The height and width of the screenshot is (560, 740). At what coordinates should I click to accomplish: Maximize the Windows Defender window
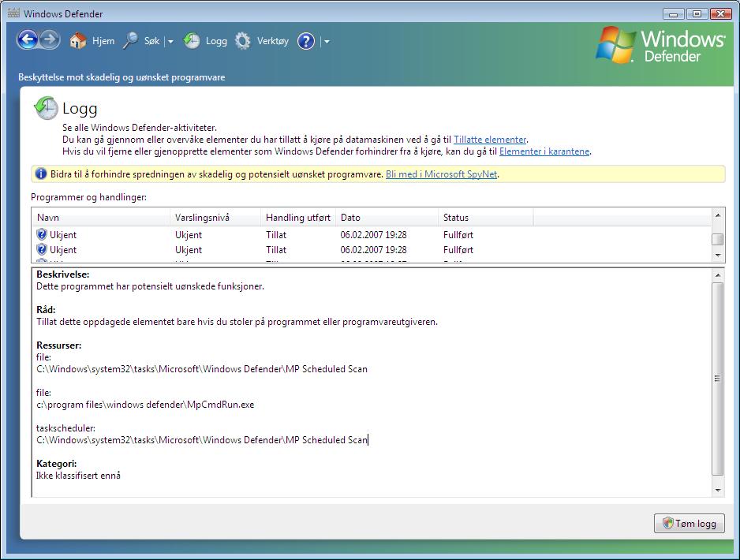click(697, 14)
